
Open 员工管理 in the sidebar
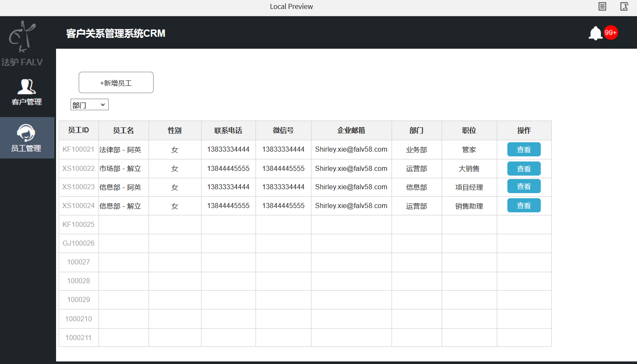click(x=27, y=138)
